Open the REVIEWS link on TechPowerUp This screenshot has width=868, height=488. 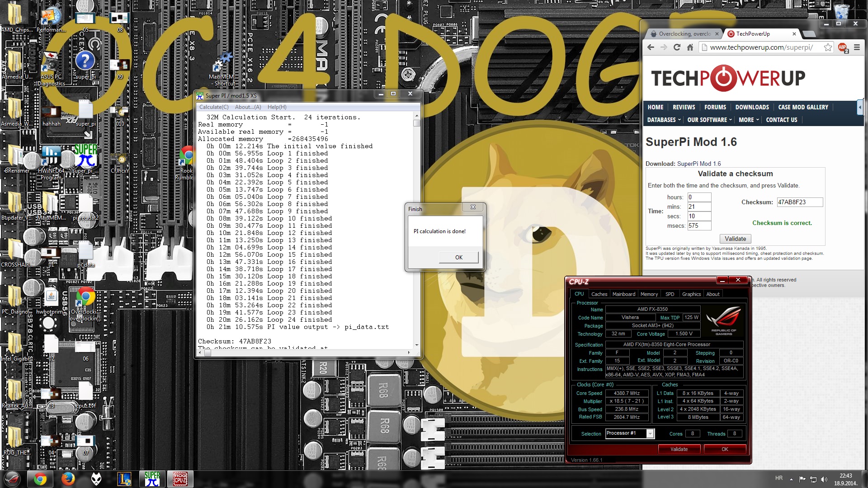point(684,107)
